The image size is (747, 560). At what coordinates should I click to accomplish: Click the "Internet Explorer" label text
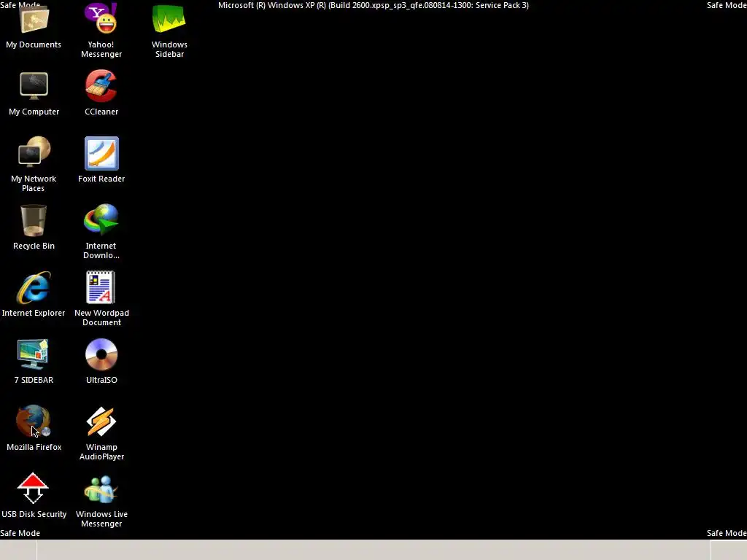click(34, 313)
